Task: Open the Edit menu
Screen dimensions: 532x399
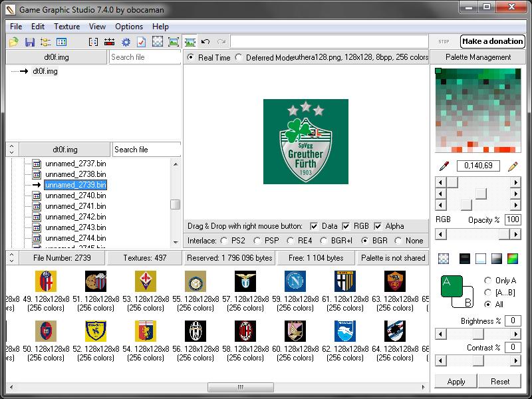Action: pos(38,27)
